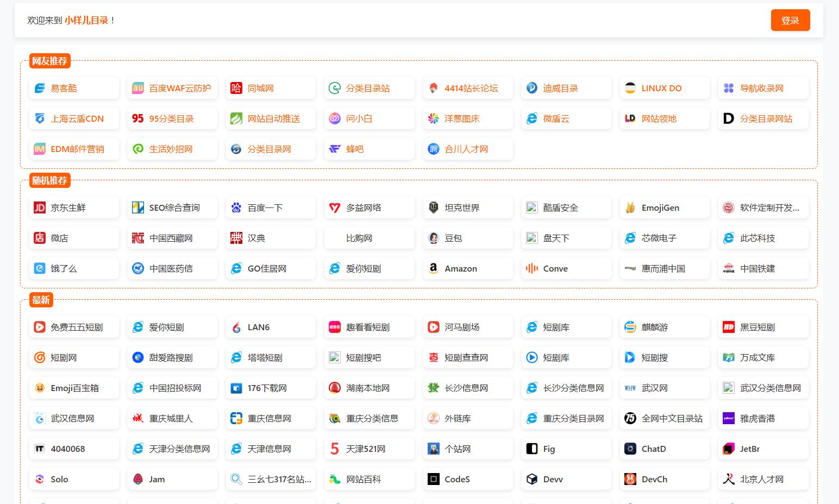This screenshot has height=504, width=839.
Task: Click the 京东生鲜 JD icon
Action: [x=40, y=207]
